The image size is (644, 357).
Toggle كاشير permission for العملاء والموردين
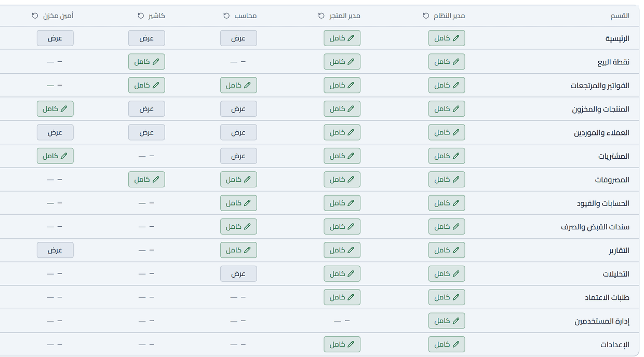[146, 132]
